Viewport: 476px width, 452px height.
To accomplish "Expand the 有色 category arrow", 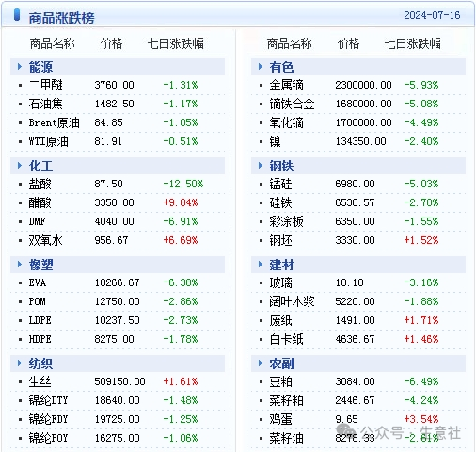I will [x=261, y=67].
